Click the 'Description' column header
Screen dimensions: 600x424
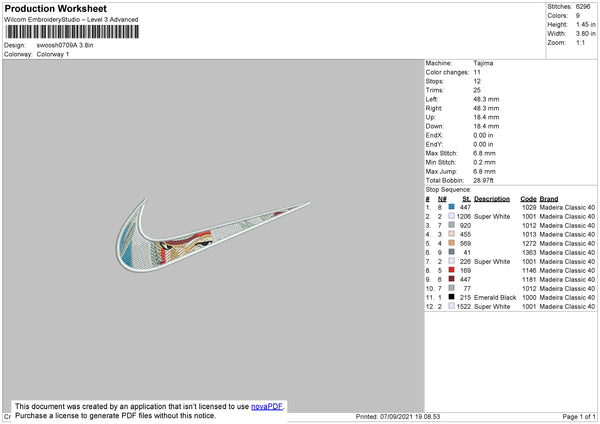492,199
